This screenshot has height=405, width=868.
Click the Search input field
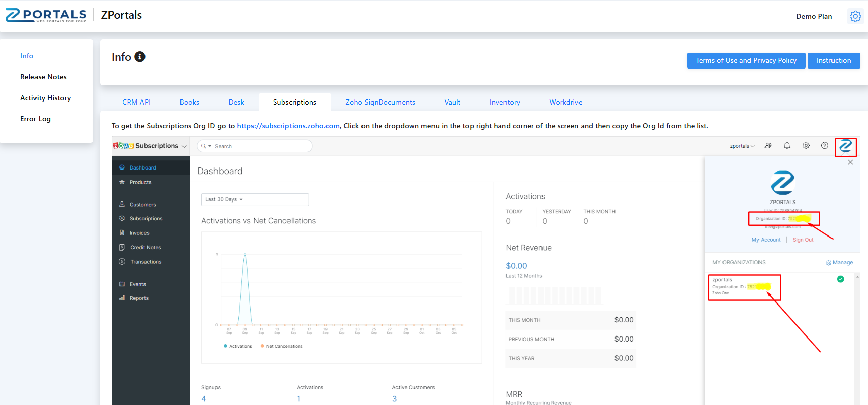(259, 146)
